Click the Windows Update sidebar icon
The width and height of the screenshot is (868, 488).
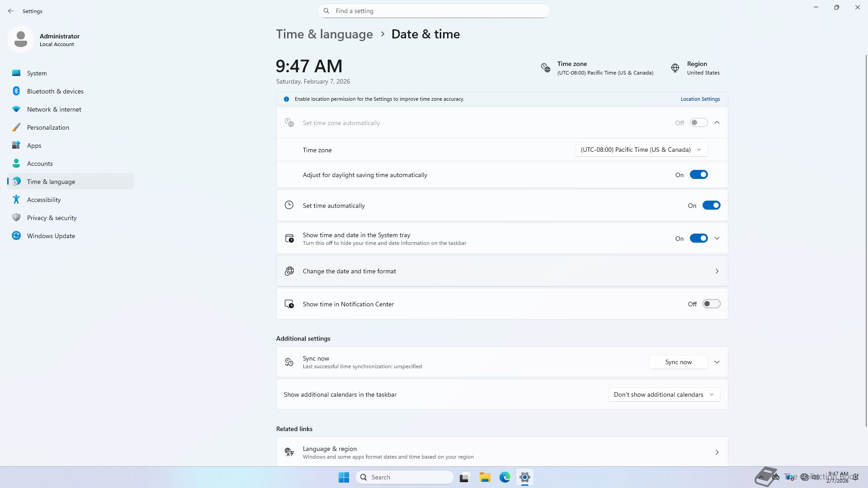(16, 236)
